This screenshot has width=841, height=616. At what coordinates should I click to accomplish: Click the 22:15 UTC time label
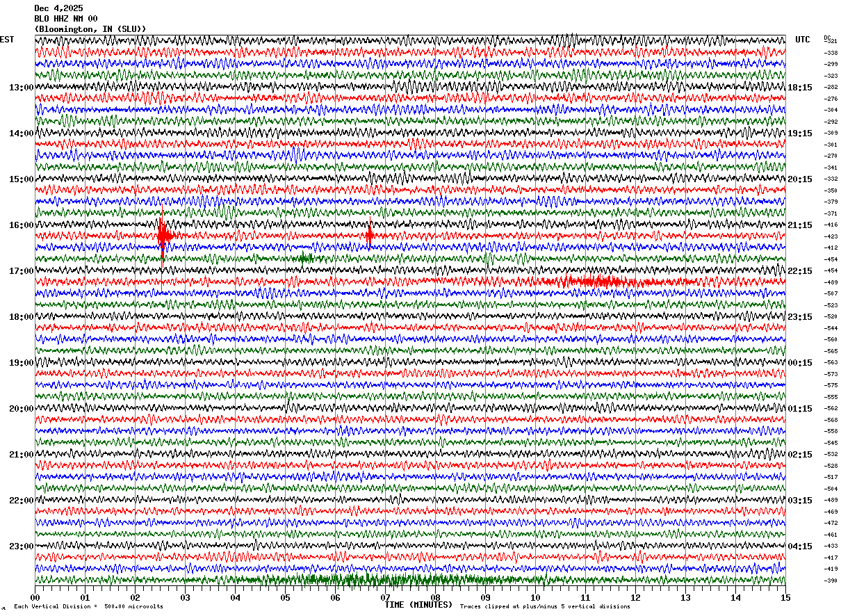(799, 271)
